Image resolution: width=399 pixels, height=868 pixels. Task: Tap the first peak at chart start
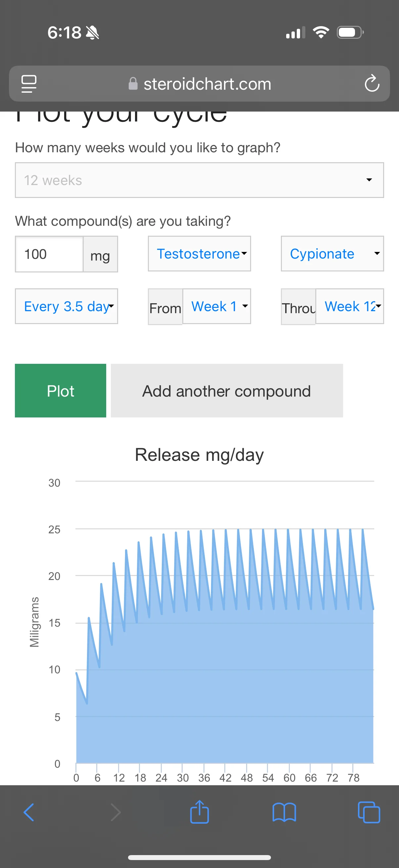(x=77, y=673)
